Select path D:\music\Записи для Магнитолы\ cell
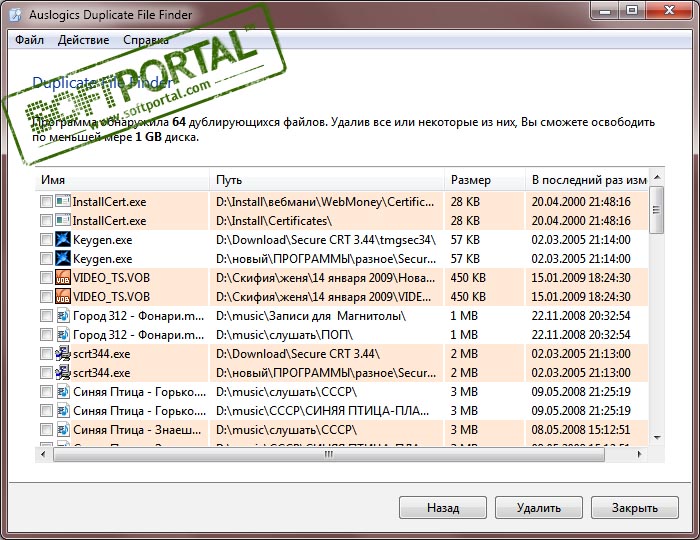The width and height of the screenshot is (700, 540). pos(327,316)
